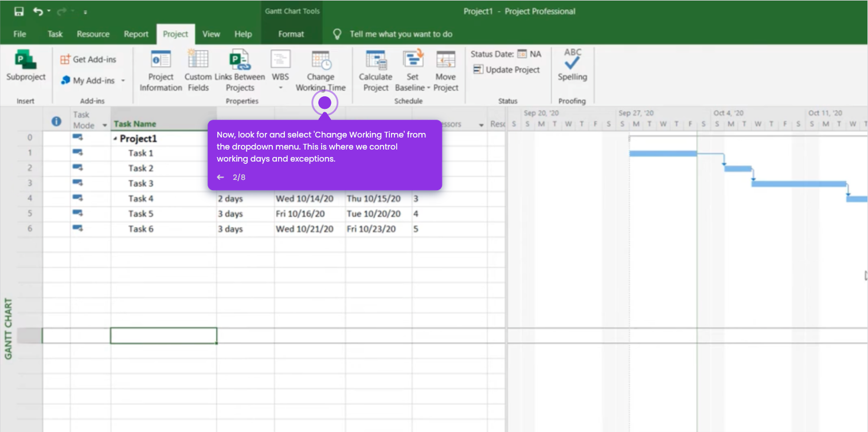Image resolution: width=868 pixels, height=432 pixels.
Task: Click Get Add-ins button
Action: [x=88, y=60]
